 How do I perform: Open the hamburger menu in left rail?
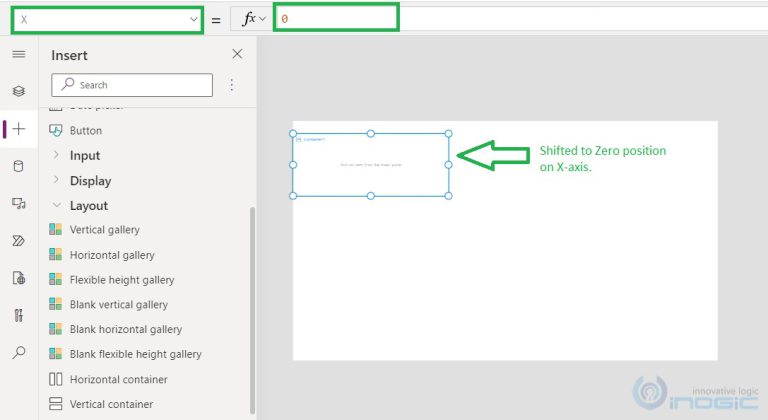(x=18, y=54)
